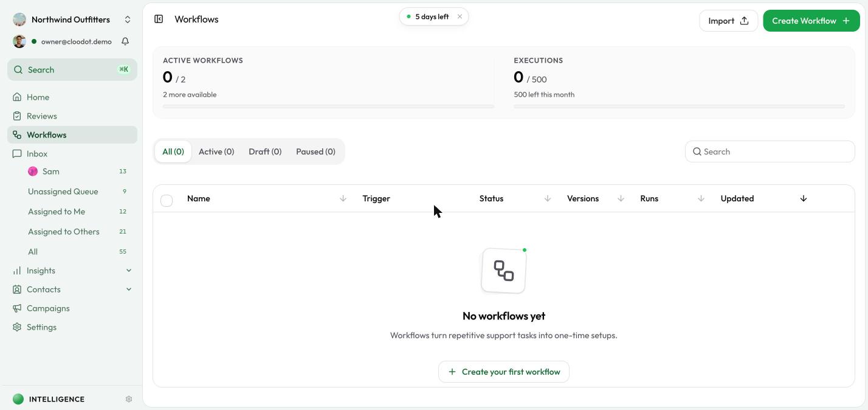This screenshot has width=868, height=410.
Task: Click the upload icon on the Import button
Action: pos(745,21)
